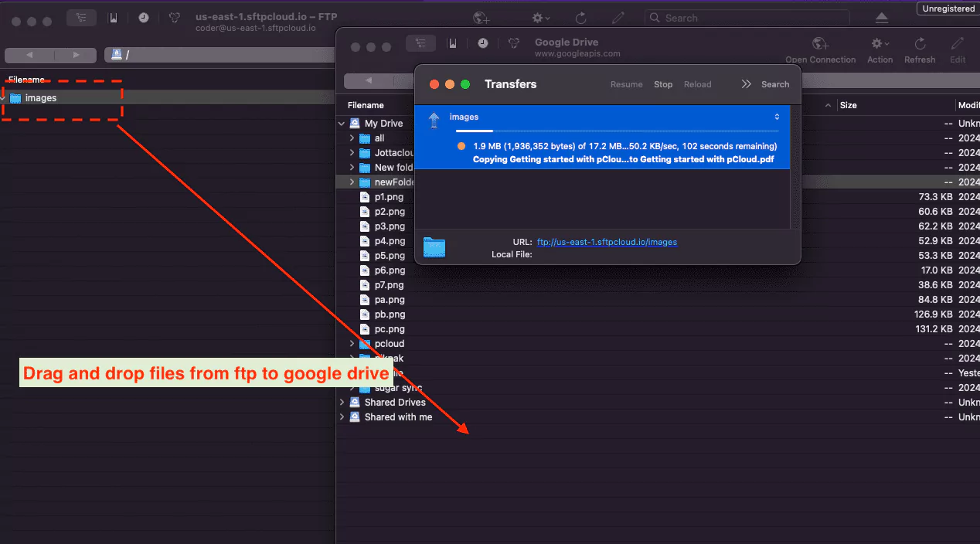Click the Disconnect eject icon in FTP window

pyautogui.click(x=881, y=18)
